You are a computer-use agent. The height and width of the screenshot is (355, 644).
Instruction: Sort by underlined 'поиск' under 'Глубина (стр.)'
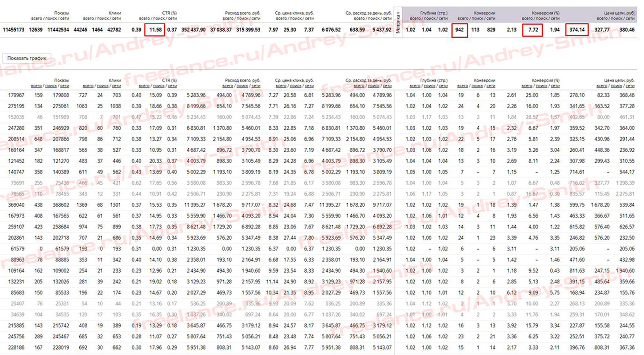coord(430,86)
